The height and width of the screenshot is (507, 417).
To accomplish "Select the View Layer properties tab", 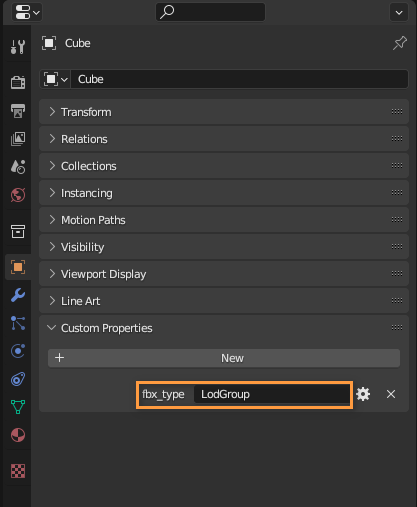I will [18, 139].
